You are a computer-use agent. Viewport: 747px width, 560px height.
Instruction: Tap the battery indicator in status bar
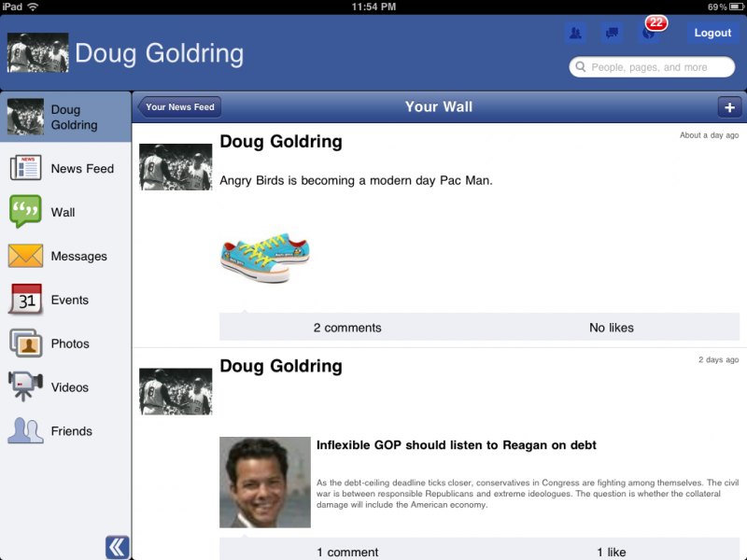point(737,7)
